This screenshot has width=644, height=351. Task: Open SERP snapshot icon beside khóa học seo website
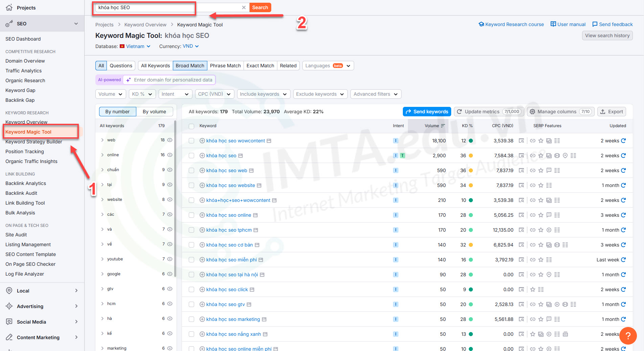(259, 185)
